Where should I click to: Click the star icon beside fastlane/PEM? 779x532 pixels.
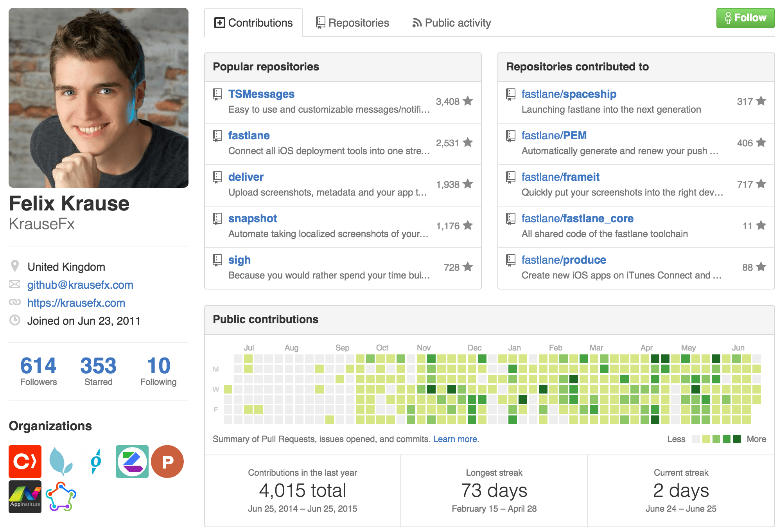(x=761, y=143)
